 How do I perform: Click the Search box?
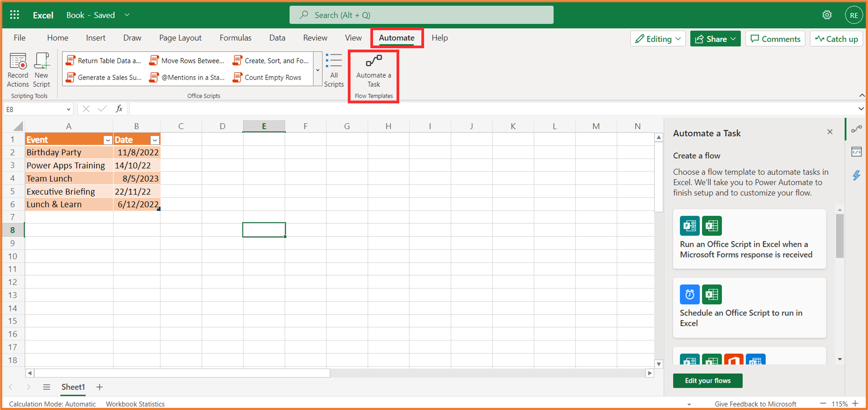[x=421, y=15]
